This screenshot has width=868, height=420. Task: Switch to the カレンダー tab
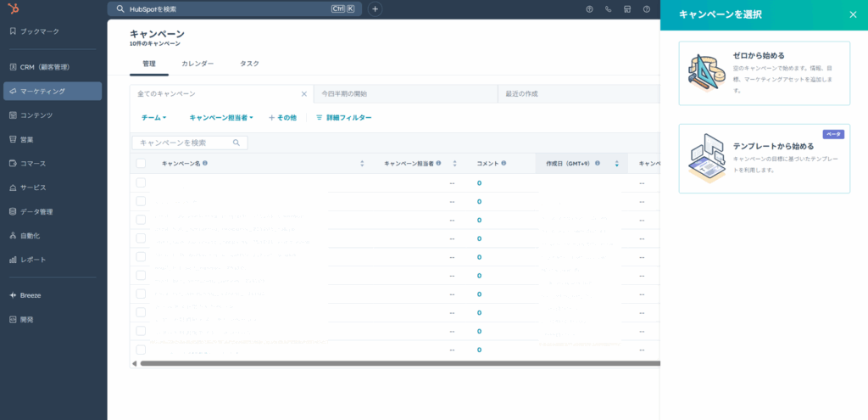pyautogui.click(x=198, y=64)
